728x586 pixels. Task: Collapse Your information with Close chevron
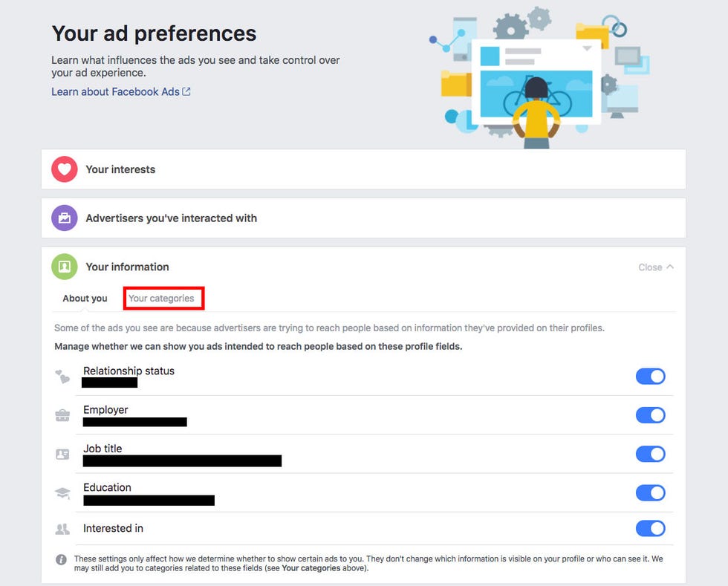[x=655, y=267]
